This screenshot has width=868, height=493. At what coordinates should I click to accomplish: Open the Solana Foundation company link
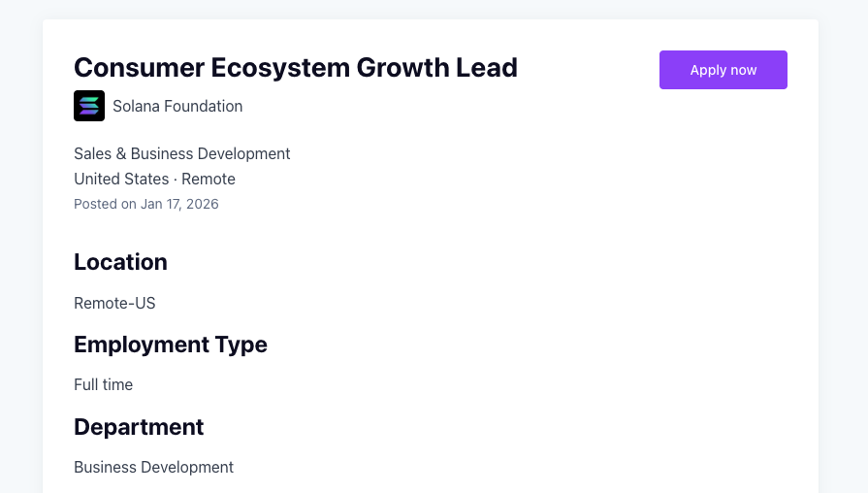click(x=177, y=106)
